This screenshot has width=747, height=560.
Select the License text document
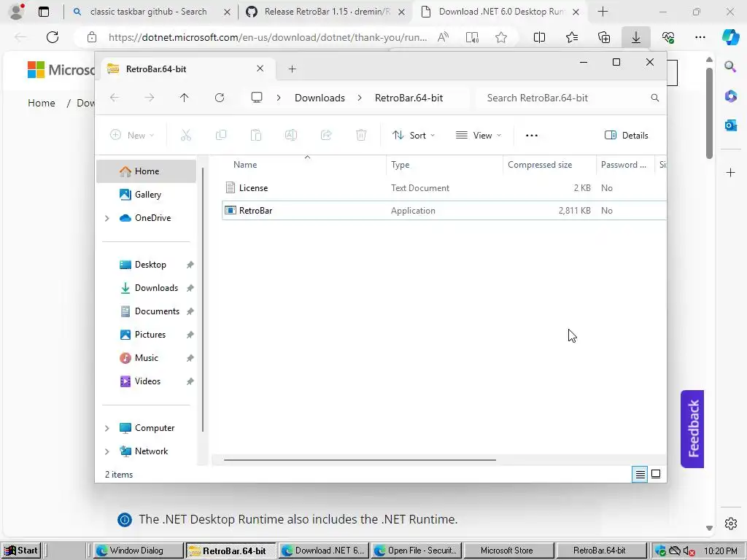tap(444, 188)
